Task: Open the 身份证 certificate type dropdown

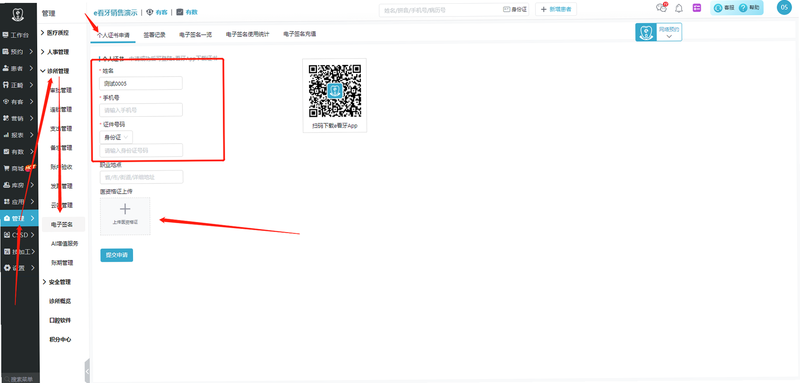Action: (x=116, y=137)
